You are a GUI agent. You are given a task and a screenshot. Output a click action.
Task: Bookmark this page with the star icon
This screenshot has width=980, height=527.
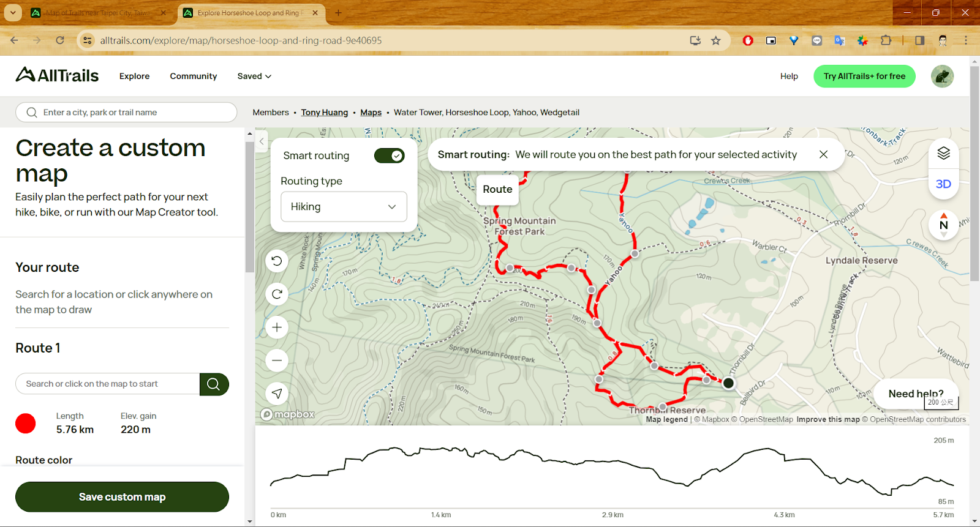[x=716, y=40]
